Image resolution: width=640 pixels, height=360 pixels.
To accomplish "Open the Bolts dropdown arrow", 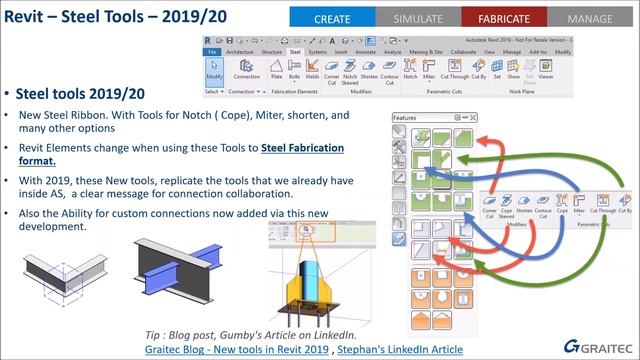I will (294, 82).
